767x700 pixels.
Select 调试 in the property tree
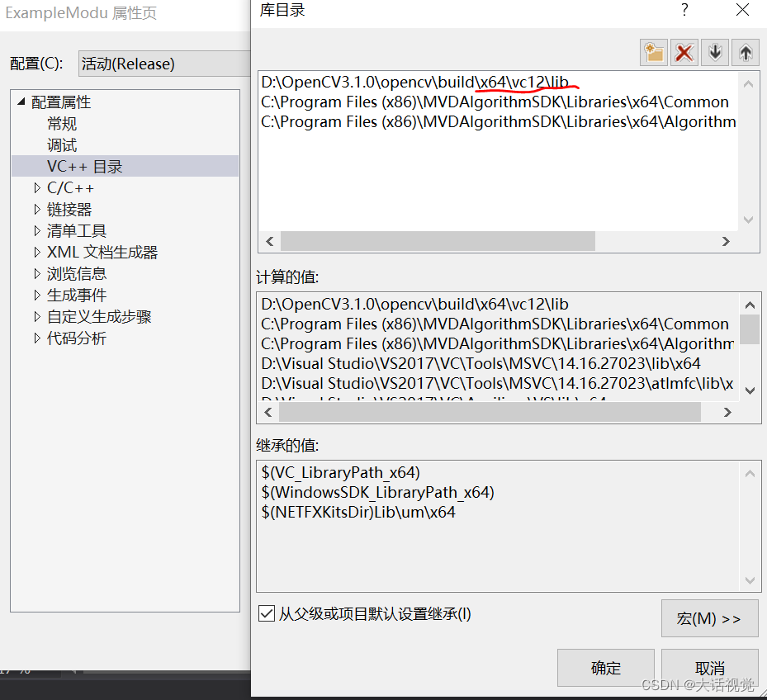[62, 144]
